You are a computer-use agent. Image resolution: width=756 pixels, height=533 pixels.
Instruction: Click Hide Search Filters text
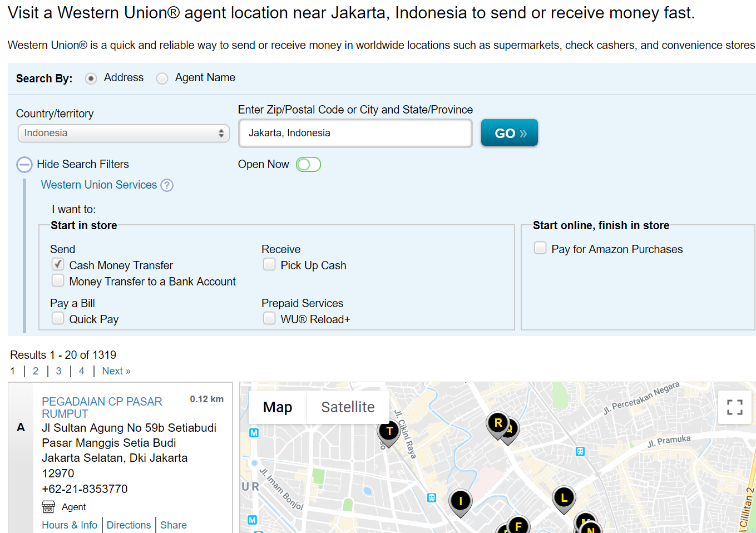[83, 164]
